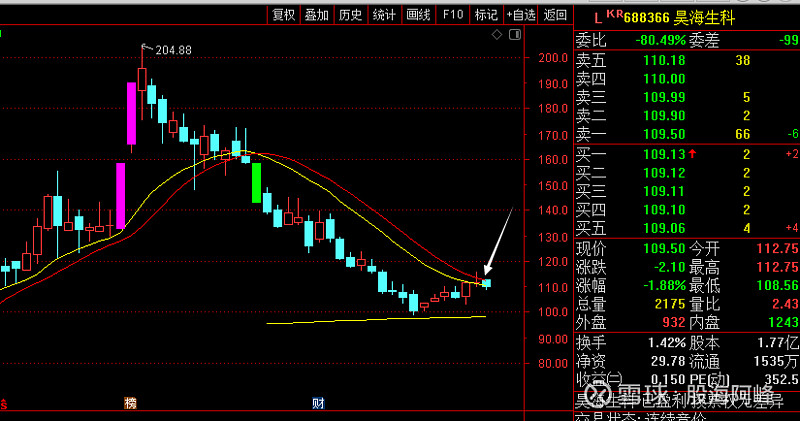Click the 最低 value 108.56
800x421 pixels.
tap(777, 285)
